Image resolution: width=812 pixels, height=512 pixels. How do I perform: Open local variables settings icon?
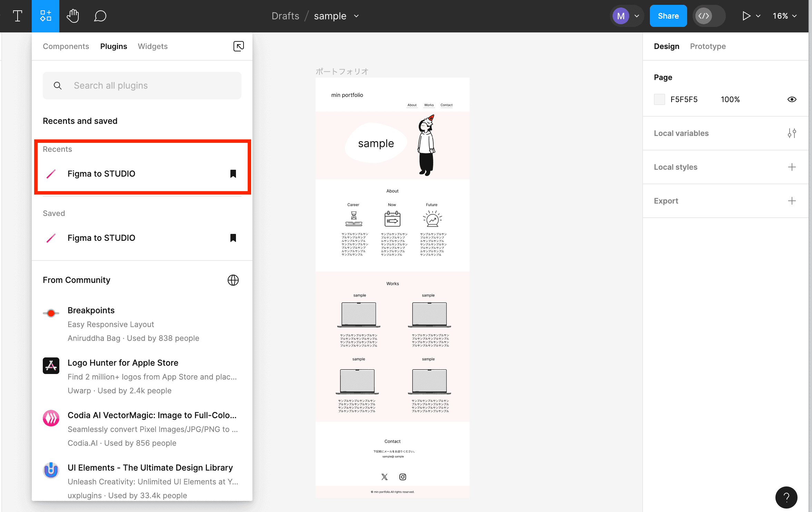792,133
